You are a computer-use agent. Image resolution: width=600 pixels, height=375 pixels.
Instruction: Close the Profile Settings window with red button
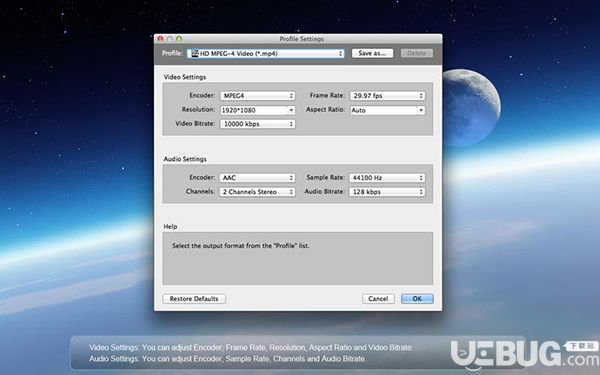coord(160,39)
